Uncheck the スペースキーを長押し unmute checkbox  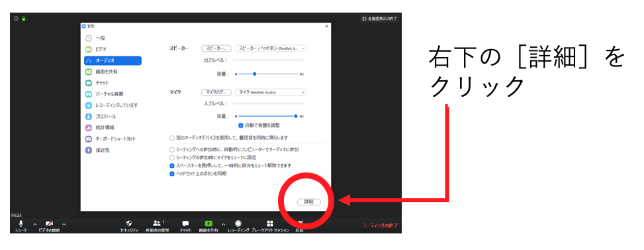(172, 166)
